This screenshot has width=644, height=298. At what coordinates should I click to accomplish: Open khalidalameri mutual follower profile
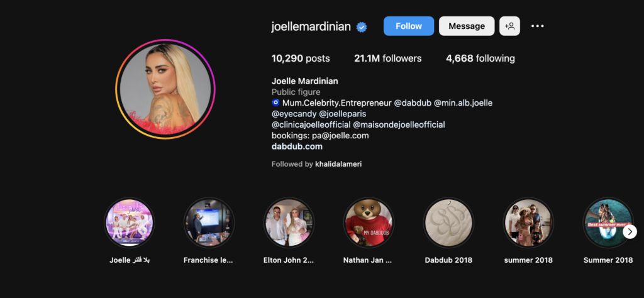pos(338,164)
